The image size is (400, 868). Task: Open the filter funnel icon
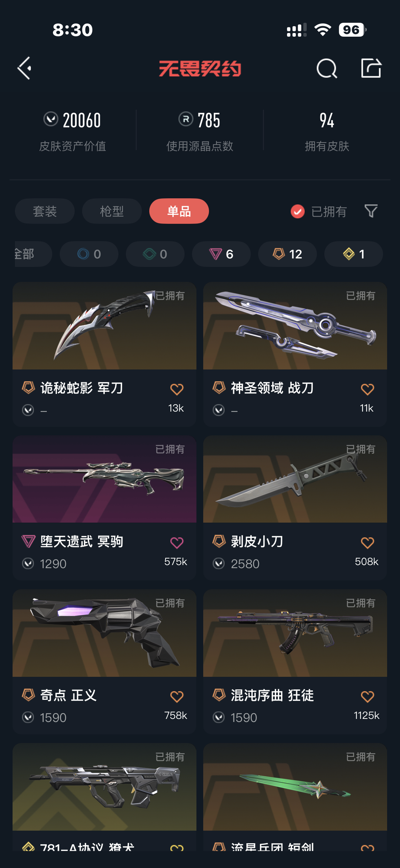tap(371, 211)
